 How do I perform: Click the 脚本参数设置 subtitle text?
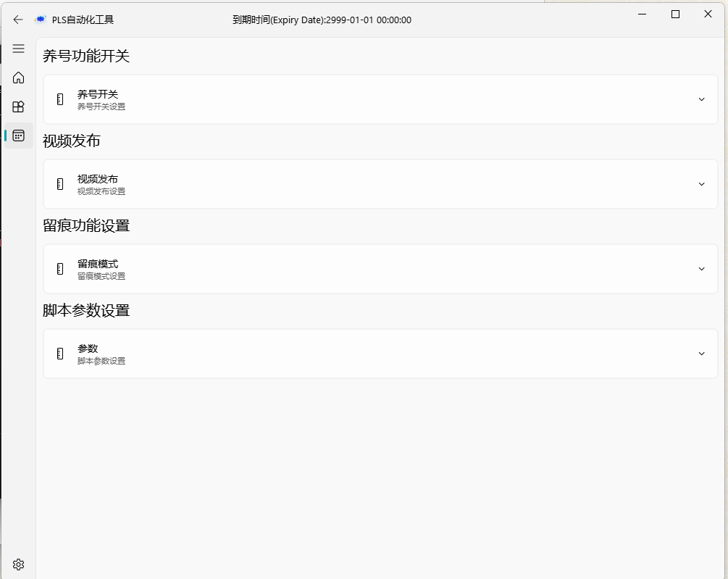coord(101,361)
